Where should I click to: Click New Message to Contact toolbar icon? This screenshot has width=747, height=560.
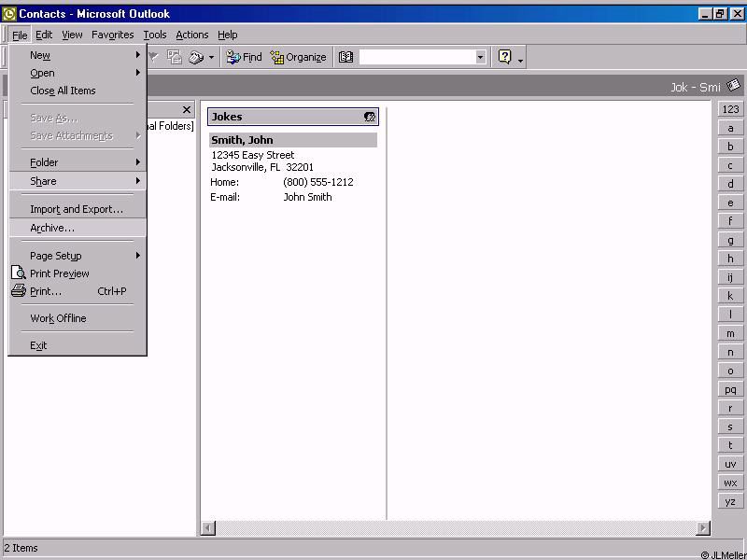pyautogui.click(x=175, y=57)
